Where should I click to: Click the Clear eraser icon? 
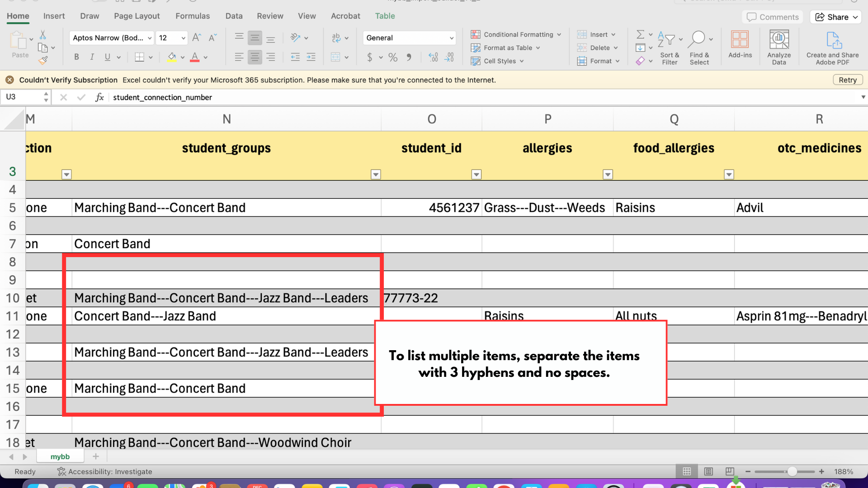[x=640, y=61]
